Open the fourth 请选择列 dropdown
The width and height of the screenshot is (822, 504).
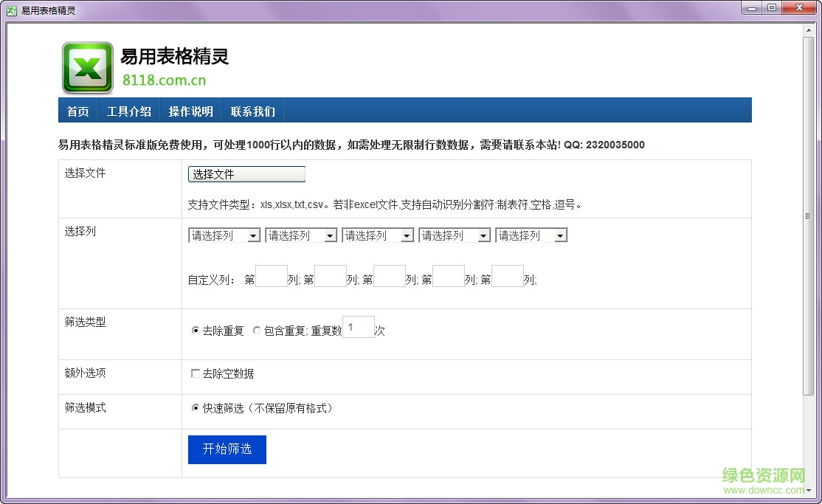pyautogui.click(x=455, y=234)
